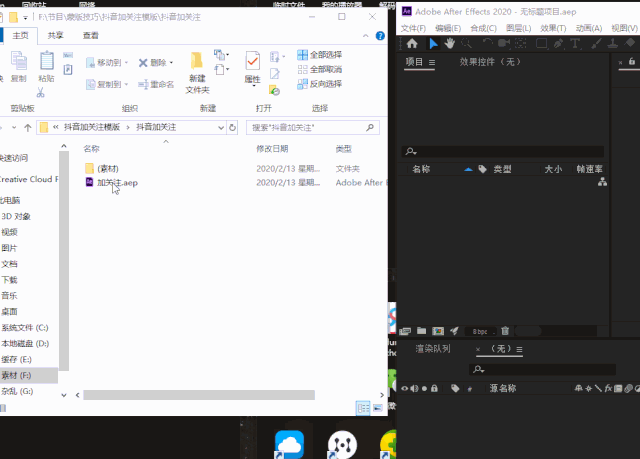Open the Move to dropdown
Image resolution: width=640 pixels, height=459 pixels.
click(107, 62)
